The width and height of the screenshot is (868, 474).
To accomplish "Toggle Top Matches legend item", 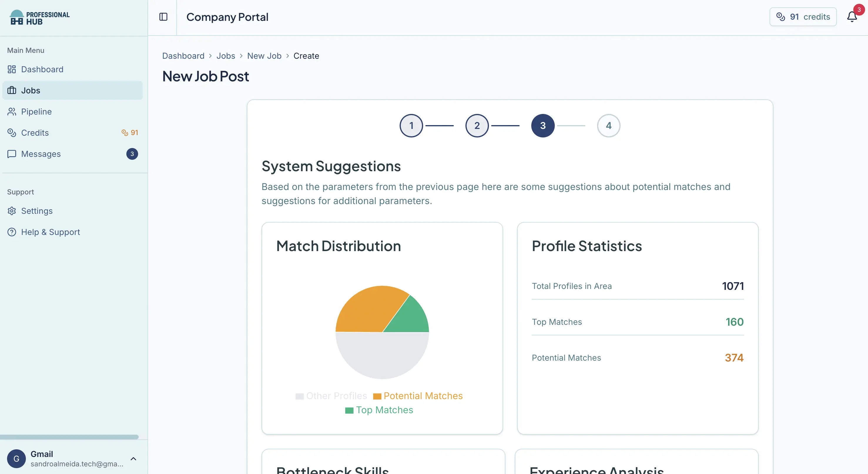I will pos(379,410).
